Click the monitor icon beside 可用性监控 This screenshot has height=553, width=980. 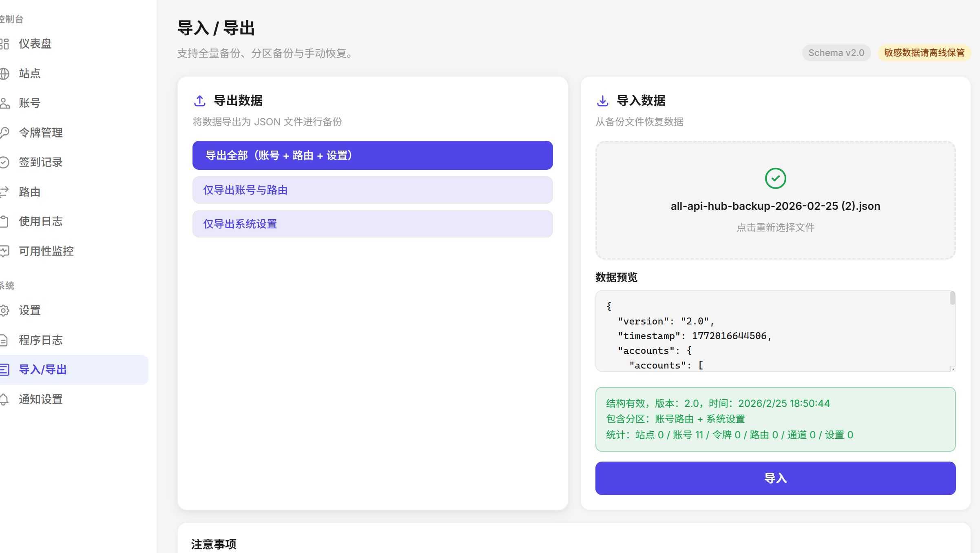click(x=4, y=251)
